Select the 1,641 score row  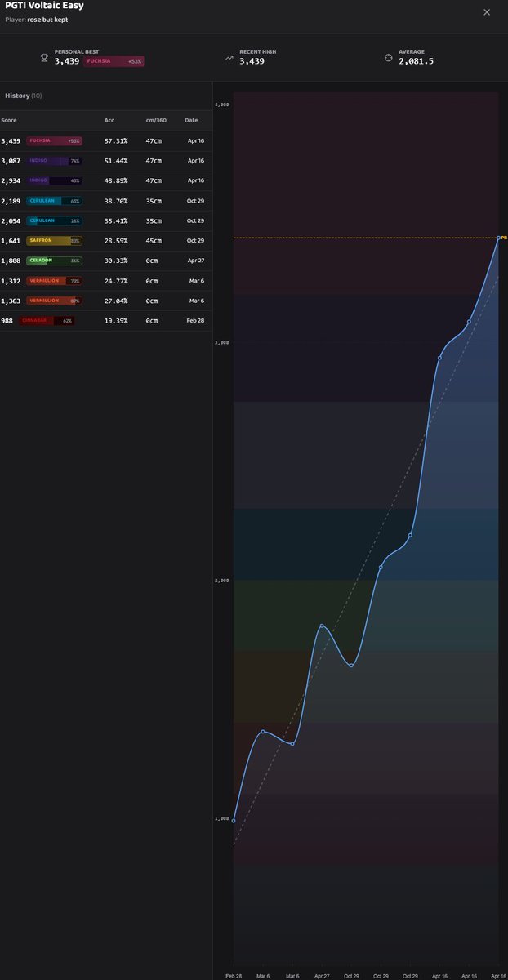[106, 241]
